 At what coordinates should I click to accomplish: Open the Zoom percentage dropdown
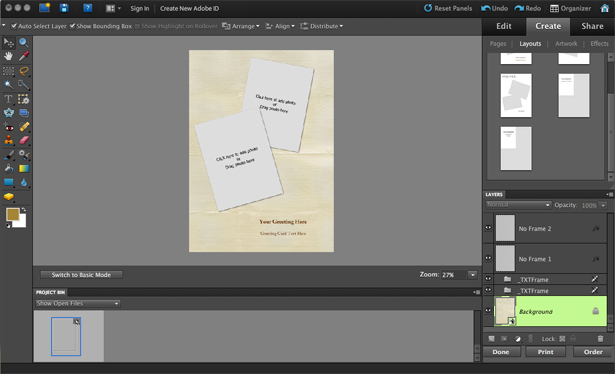coord(472,275)
